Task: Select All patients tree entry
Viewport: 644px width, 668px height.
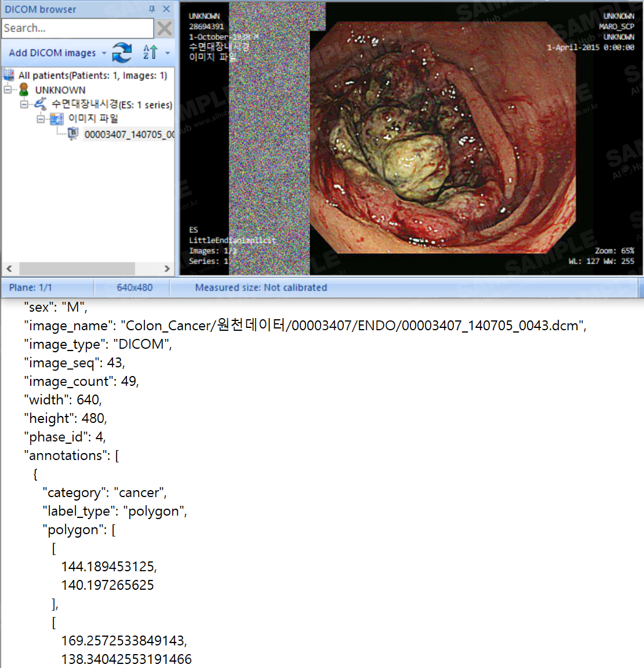Action: [x=92, y=75]
